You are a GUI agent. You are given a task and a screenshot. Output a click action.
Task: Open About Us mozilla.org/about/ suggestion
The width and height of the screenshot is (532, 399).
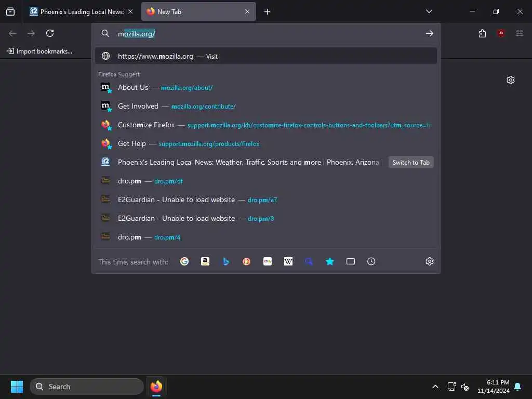(x=265, y=87)
